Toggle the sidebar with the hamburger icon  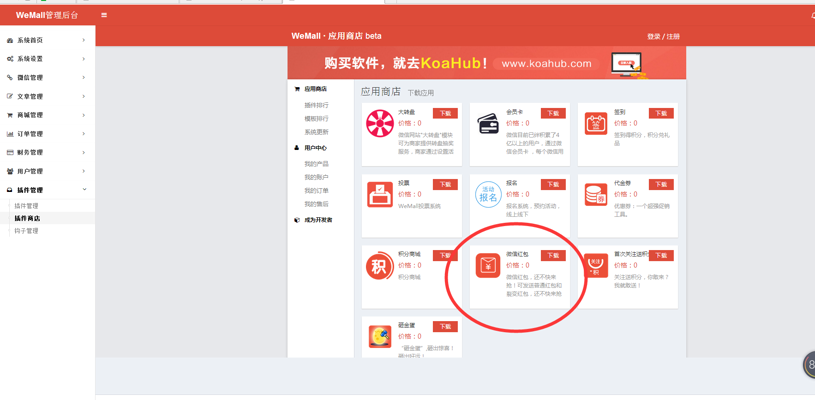pos(104,15)
